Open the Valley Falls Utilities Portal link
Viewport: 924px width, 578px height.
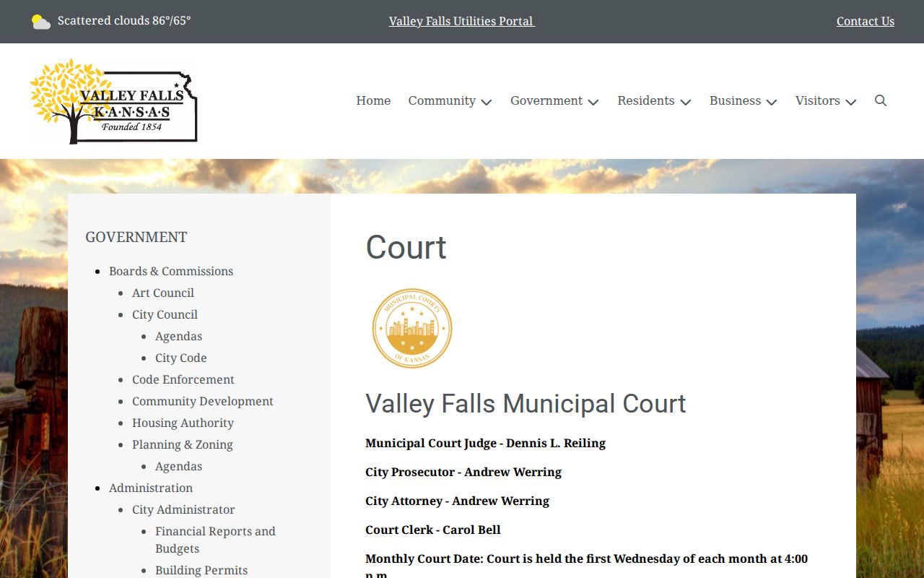coord(461,21)
